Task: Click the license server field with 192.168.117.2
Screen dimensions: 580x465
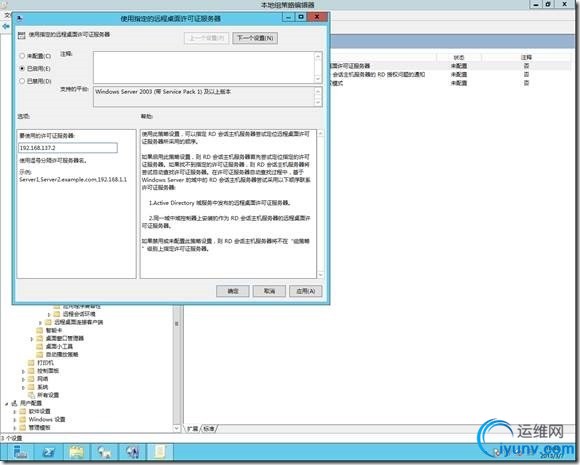Action: 68,148
